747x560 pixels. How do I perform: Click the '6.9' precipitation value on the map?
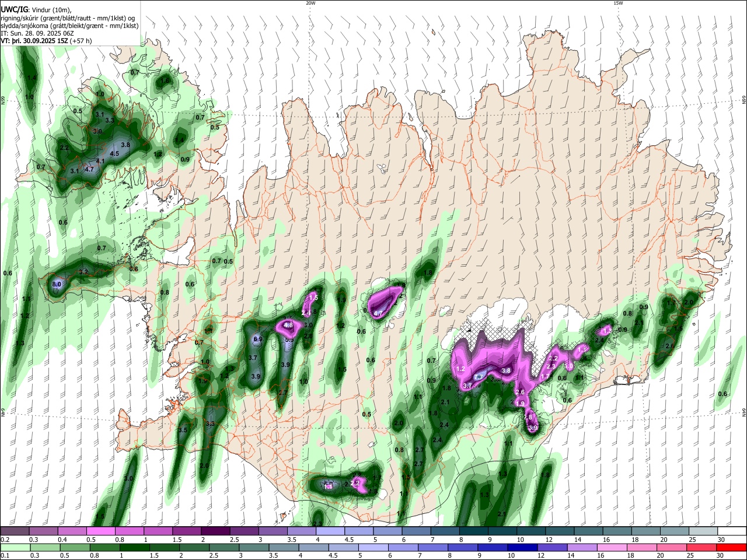[258, 339]
